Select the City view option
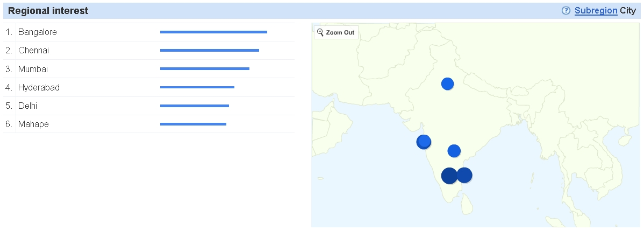644x230 pixels. 628,11
